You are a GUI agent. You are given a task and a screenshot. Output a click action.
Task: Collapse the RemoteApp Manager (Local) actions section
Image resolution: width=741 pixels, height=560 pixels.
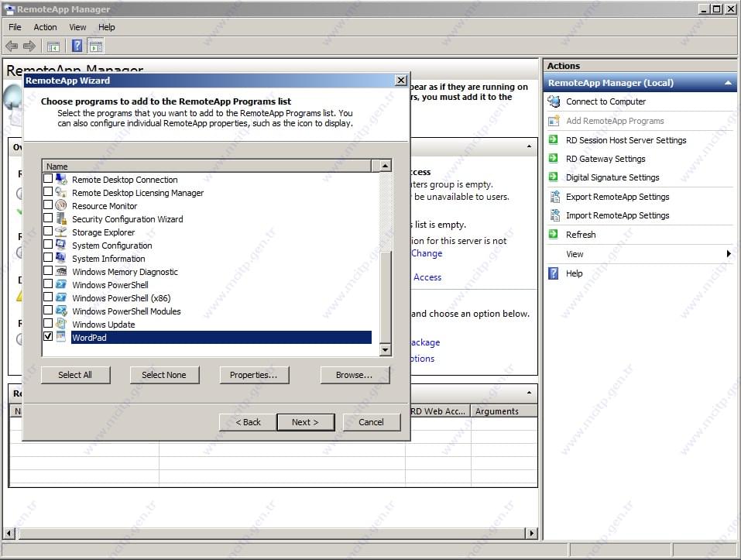click(x=729, y=83)
